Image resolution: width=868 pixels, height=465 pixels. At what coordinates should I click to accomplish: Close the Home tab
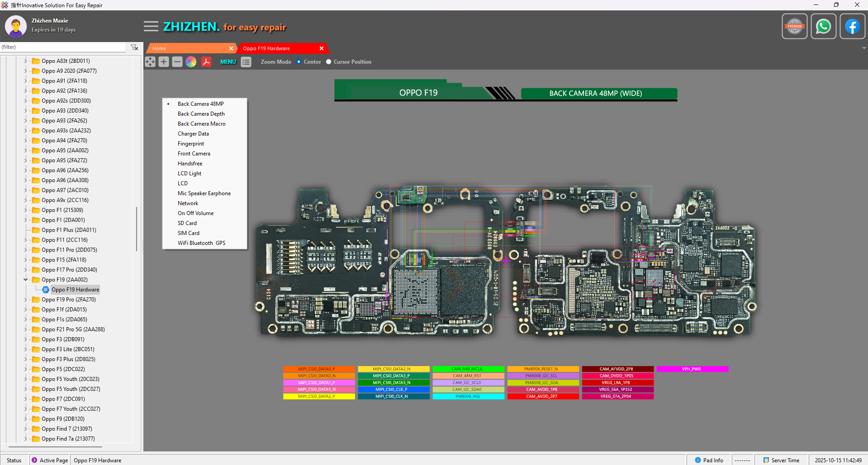tap(231, 48)
